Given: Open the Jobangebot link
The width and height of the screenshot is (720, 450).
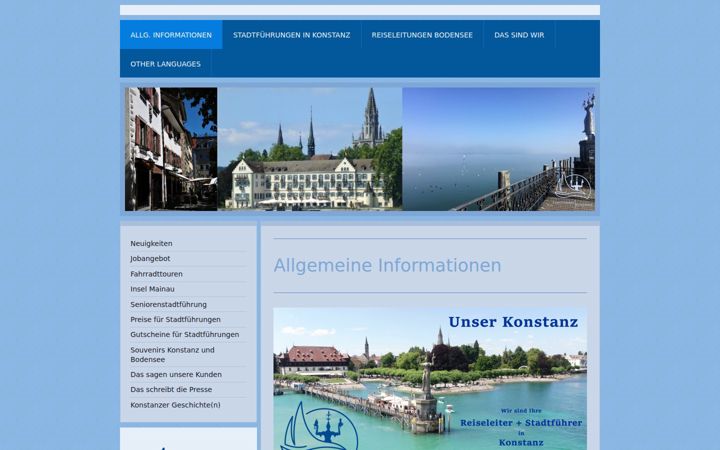Looking at the screenshot, I should (150, 259).
